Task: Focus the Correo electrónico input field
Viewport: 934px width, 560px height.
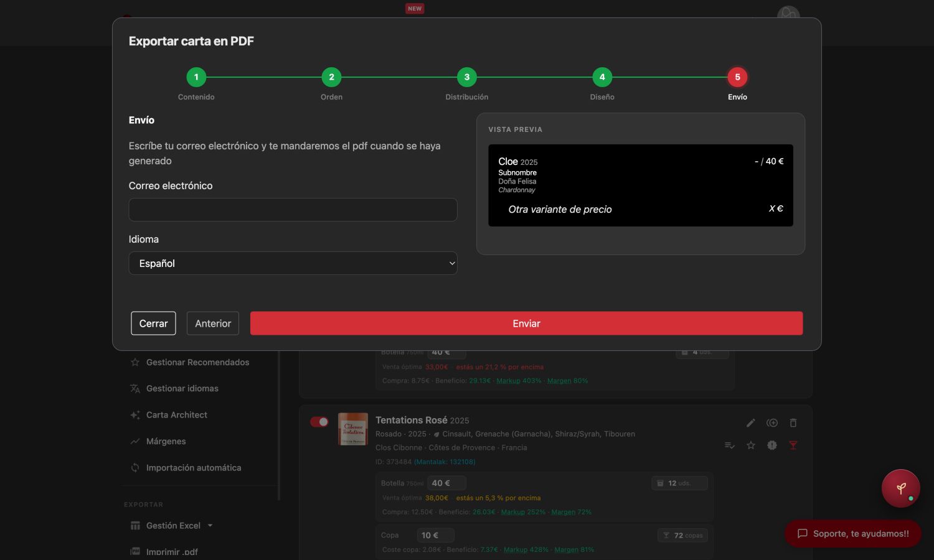Action: [293, 210]
